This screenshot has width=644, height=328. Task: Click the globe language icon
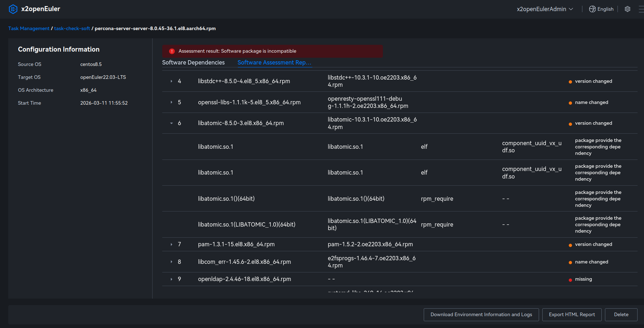[592, 9]
